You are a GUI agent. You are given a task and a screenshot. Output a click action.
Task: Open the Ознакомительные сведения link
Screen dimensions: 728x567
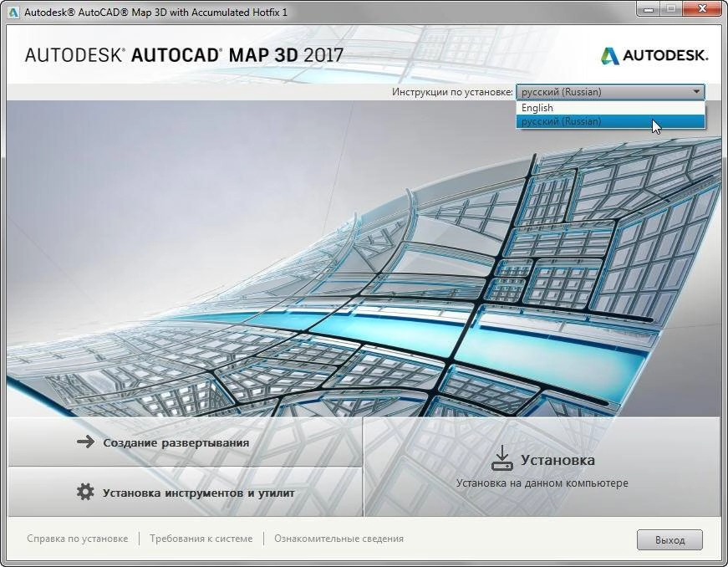point(339,539)
